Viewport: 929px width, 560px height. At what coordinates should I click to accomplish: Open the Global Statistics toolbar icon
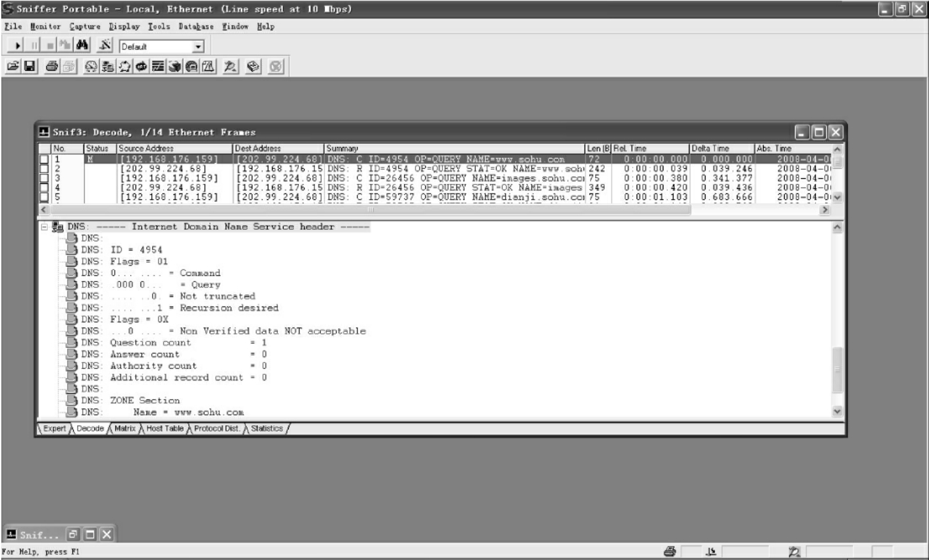coord(191,66)
